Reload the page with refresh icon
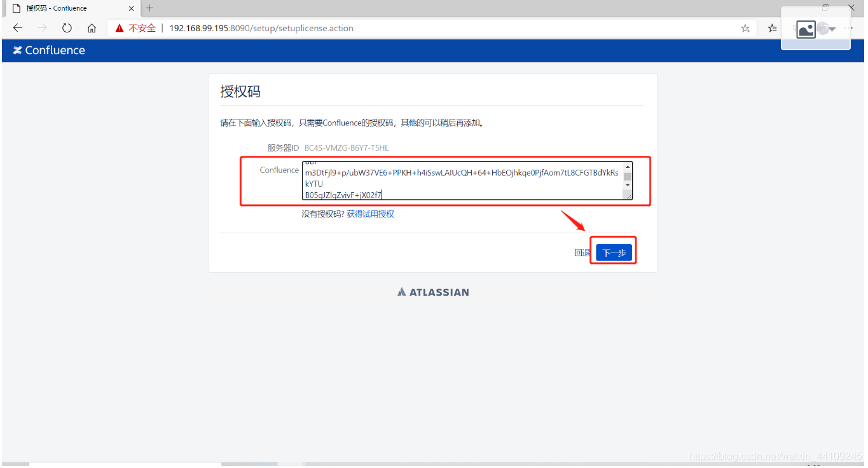This screenshot has height=468, width=868. click(67, 28)
